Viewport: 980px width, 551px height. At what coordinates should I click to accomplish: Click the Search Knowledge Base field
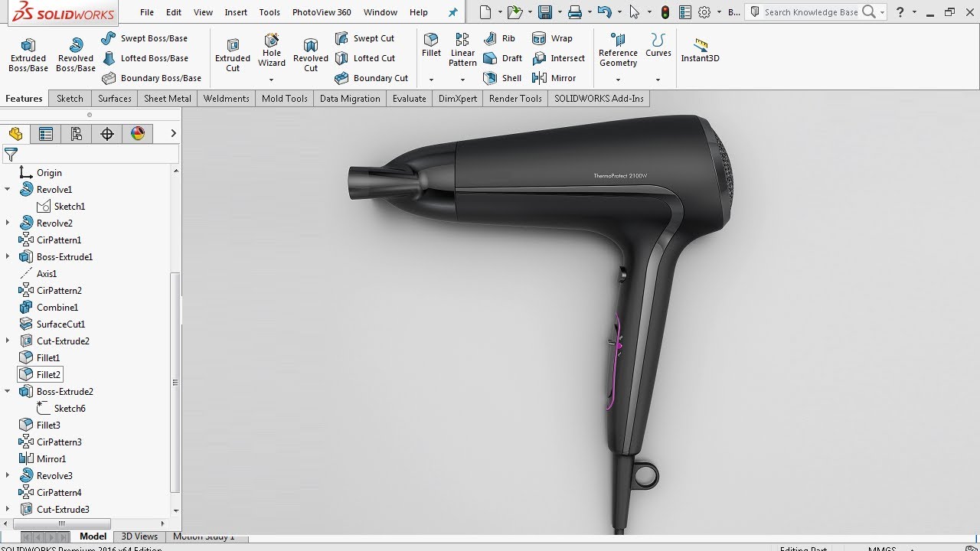coord(811,12)
